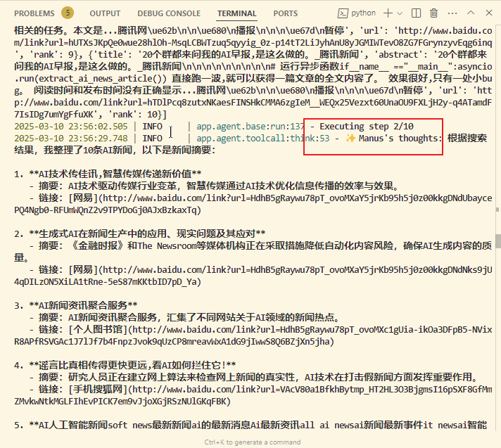This screenshot has width=501, height=448.
Task: Open the terminal more actions menu
Action: pyautogui.click(x=452, y=13)
